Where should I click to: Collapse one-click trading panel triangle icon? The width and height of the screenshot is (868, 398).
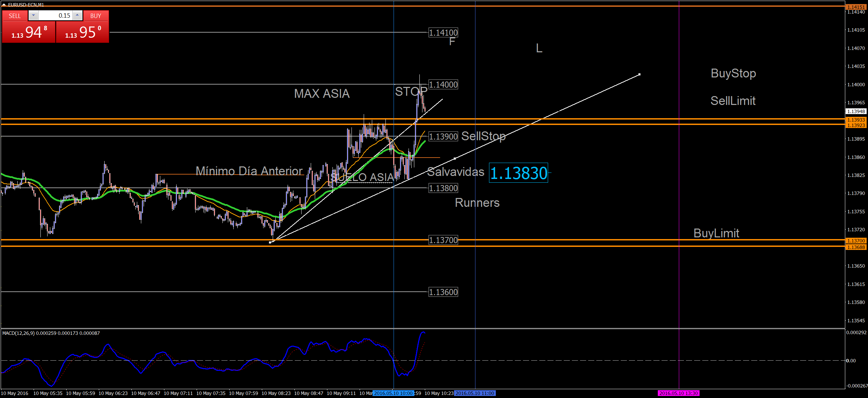[x=4, y=4]
